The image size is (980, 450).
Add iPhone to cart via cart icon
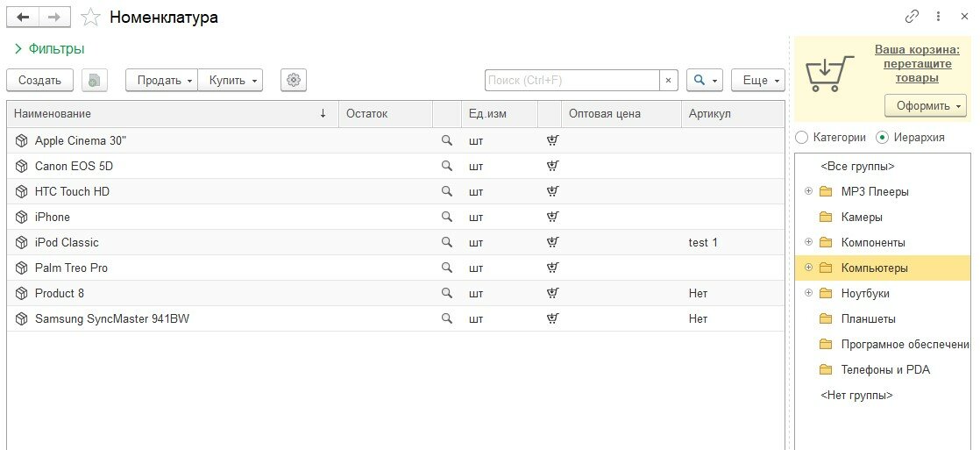pyautogui.click(x=552, y=217)
